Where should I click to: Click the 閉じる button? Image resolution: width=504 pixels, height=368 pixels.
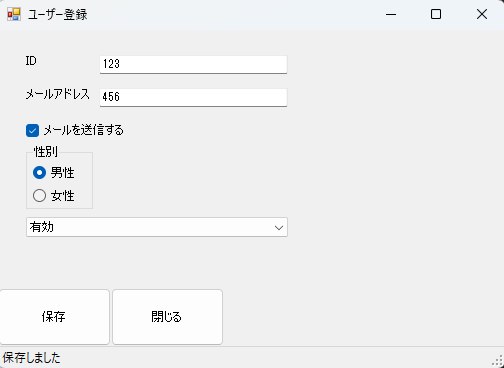(x=167, y=317)
